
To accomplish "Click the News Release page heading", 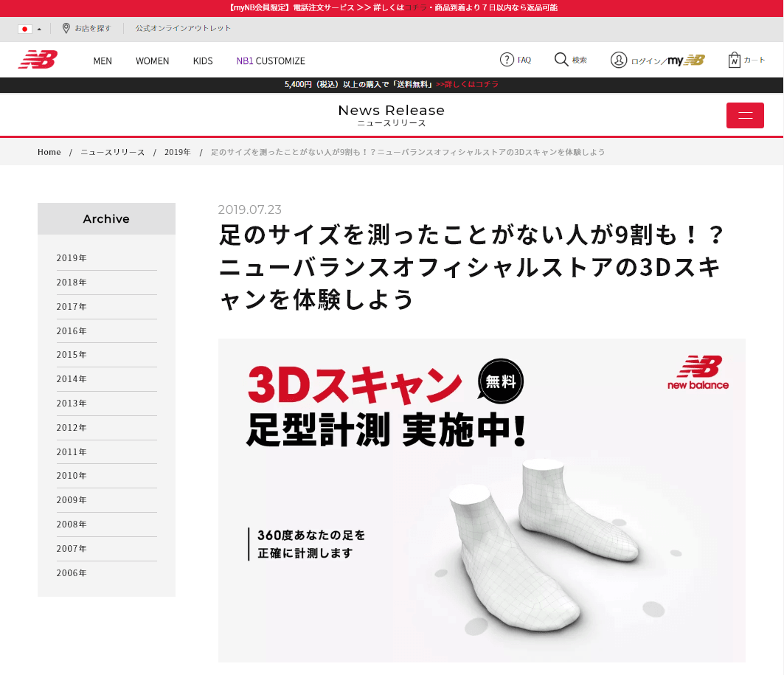I will click(392, 110).
